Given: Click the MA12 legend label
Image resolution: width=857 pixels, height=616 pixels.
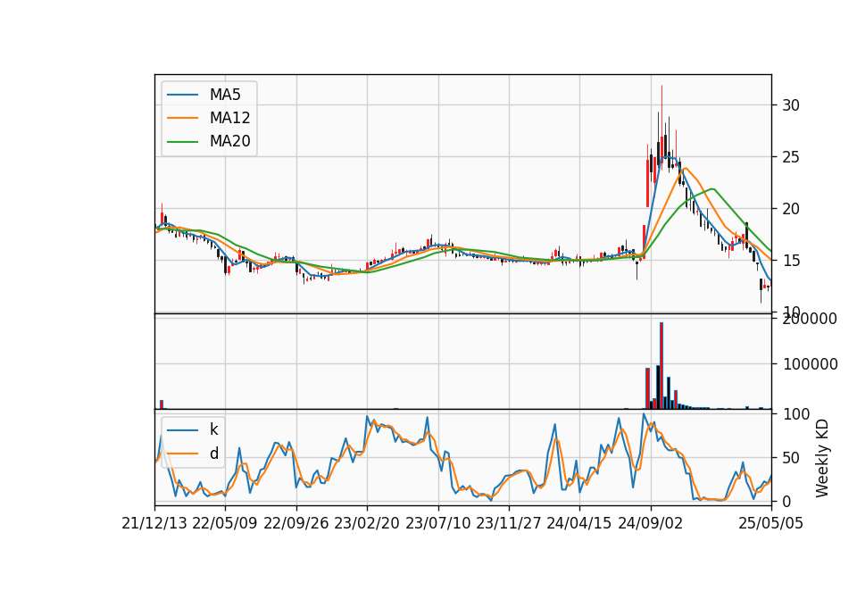Looking at the screenshot, I should [230, 118].
